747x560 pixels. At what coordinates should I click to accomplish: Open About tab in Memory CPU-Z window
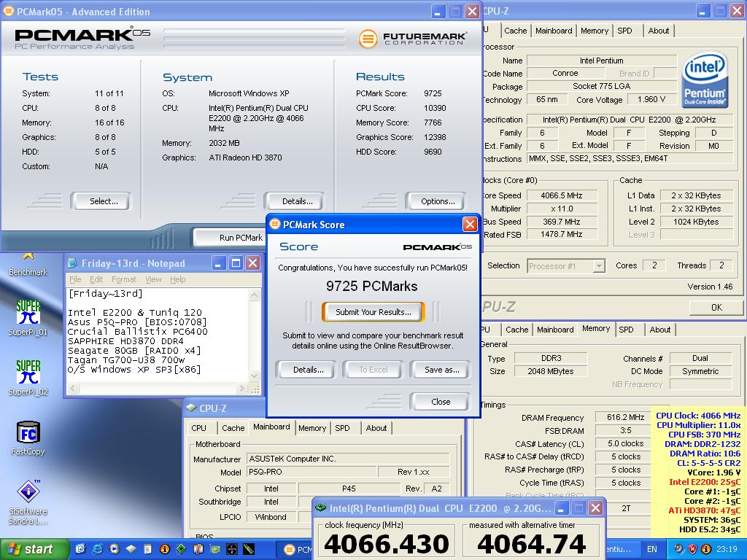[x=659, y=330]
